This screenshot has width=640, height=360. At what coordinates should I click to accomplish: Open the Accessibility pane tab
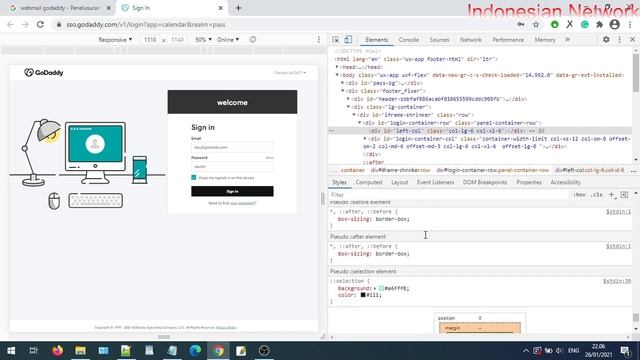click(565, 182)
